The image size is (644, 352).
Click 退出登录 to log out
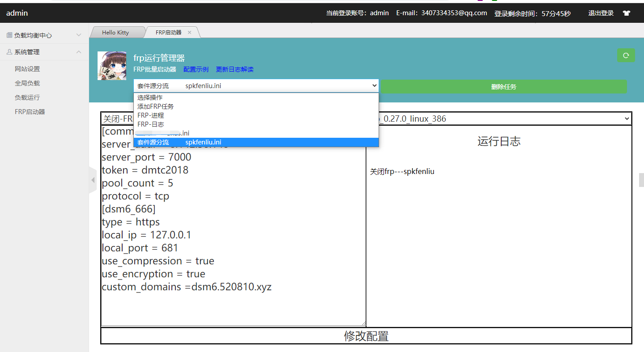(601, 13)
